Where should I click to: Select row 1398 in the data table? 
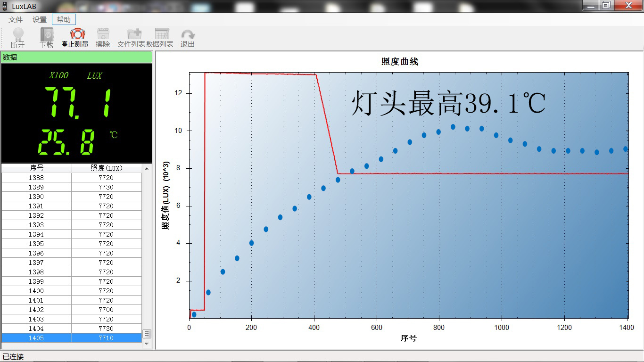pos(72,272)
